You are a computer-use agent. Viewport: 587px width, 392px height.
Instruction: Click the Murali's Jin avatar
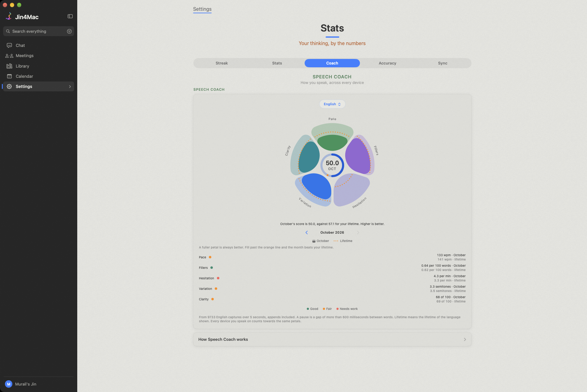pyautogui.click(x=9, y=384)
